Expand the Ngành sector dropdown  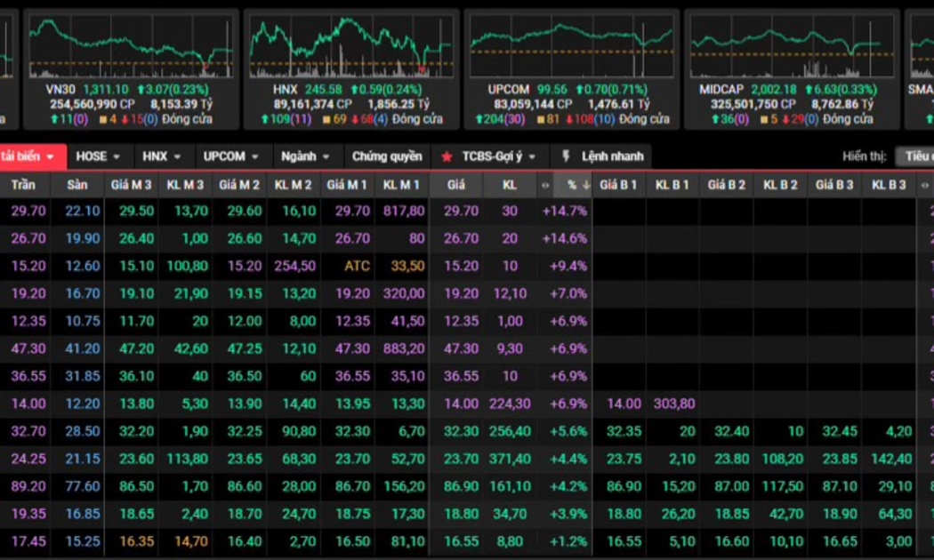(305, 156)
